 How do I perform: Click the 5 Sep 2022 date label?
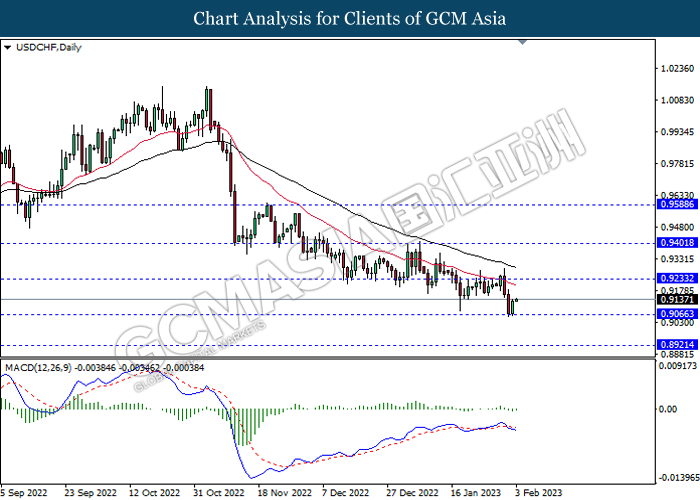(x=24, y=493)
